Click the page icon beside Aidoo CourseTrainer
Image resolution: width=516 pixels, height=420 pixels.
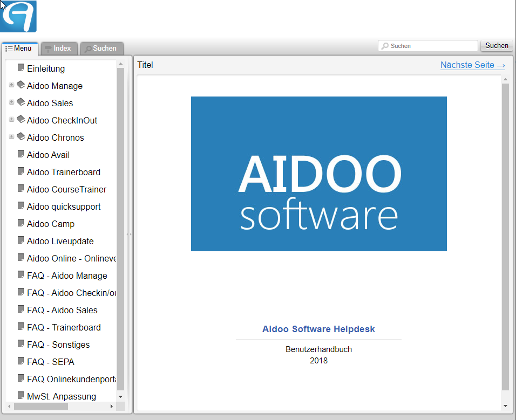point(21,188)
